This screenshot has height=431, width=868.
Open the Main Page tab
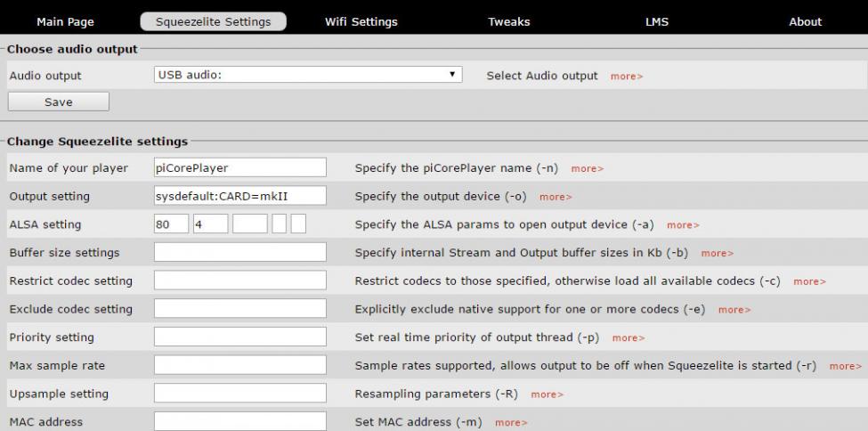[x=65, y=21]
